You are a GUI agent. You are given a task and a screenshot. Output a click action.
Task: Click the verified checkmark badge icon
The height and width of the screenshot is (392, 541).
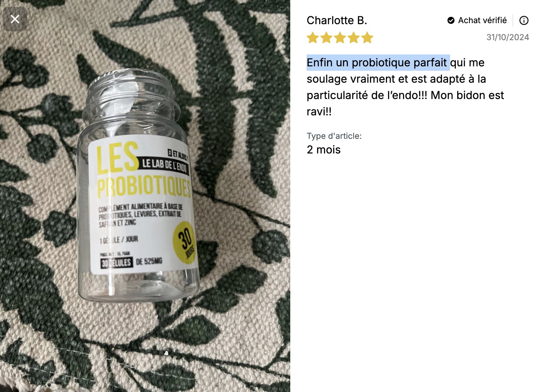point(451,20)
